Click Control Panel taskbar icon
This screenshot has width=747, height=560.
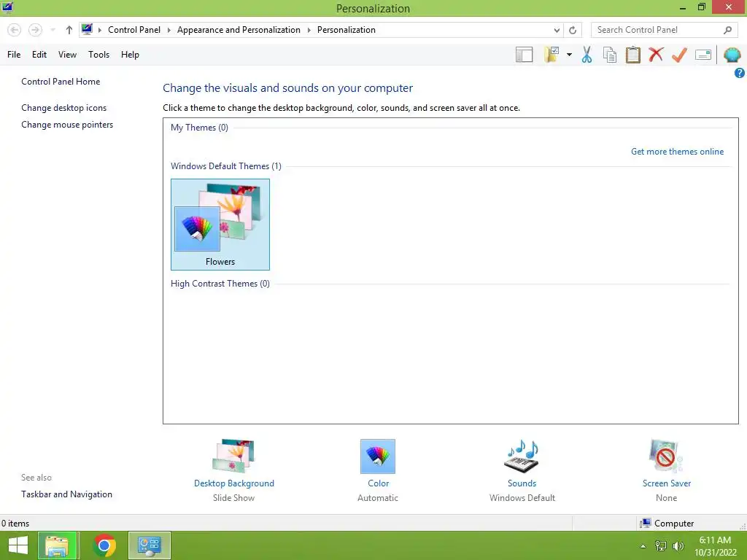point(150,545)
